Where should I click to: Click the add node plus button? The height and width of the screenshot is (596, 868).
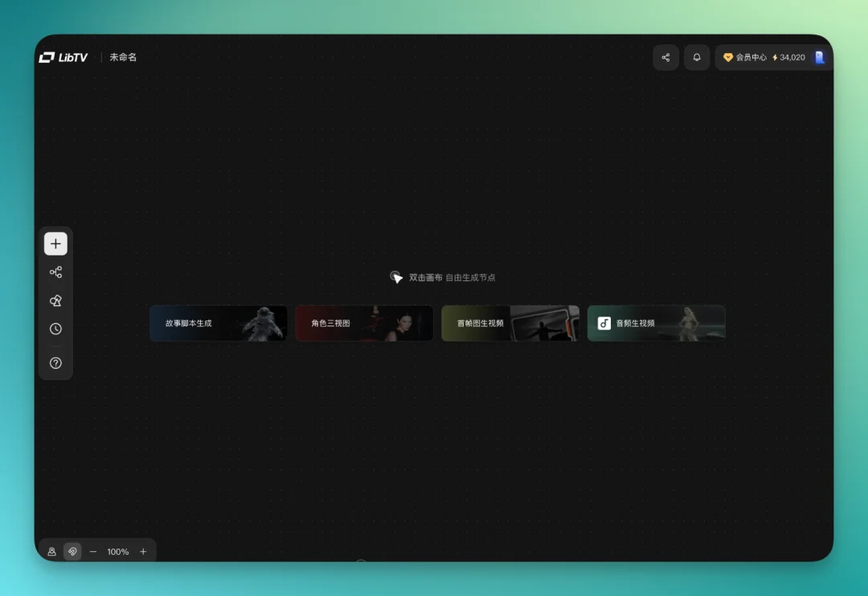pyautogui.click(x=55, y=243)
